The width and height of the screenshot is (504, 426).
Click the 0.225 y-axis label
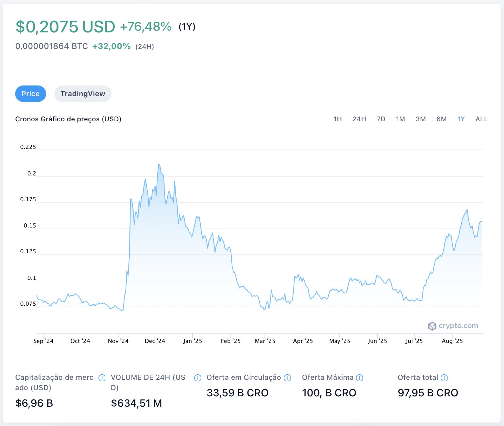tap(28, 147)
